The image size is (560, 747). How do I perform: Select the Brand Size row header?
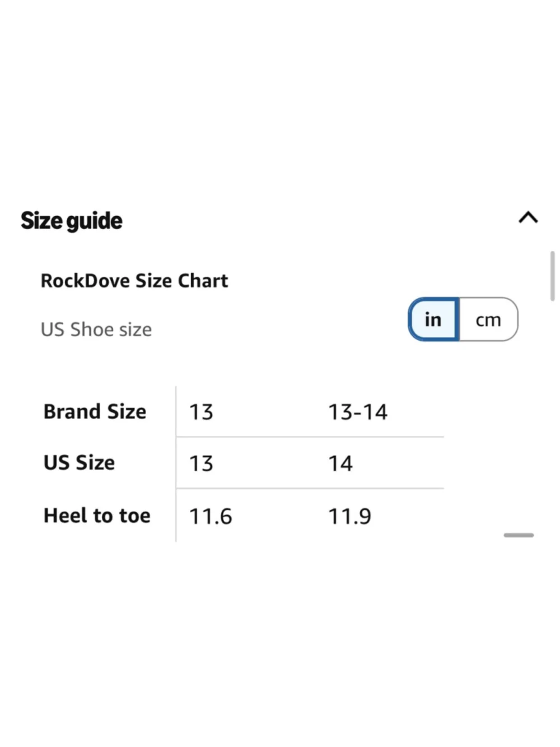pyautogui.click(x=95, y=411)
